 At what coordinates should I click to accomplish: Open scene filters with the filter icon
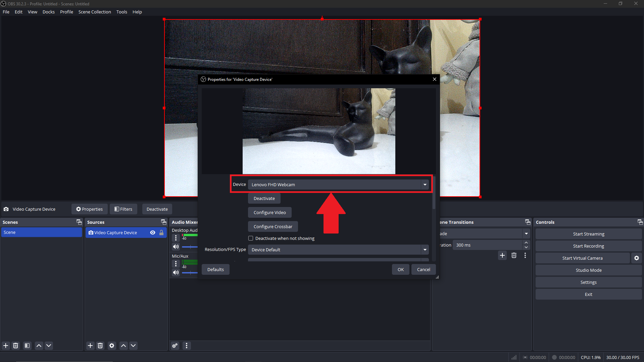point(27,346)
